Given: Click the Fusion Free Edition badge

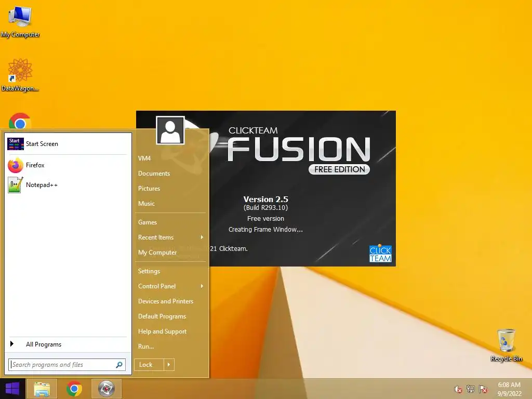Looking at the screenshot, I should (x=339, y=169).
